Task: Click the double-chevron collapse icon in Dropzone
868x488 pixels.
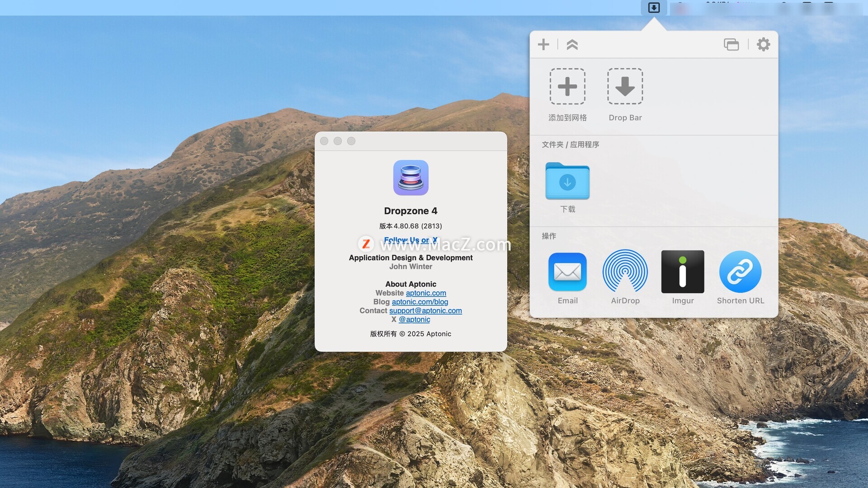Action: tap(572, 44)
